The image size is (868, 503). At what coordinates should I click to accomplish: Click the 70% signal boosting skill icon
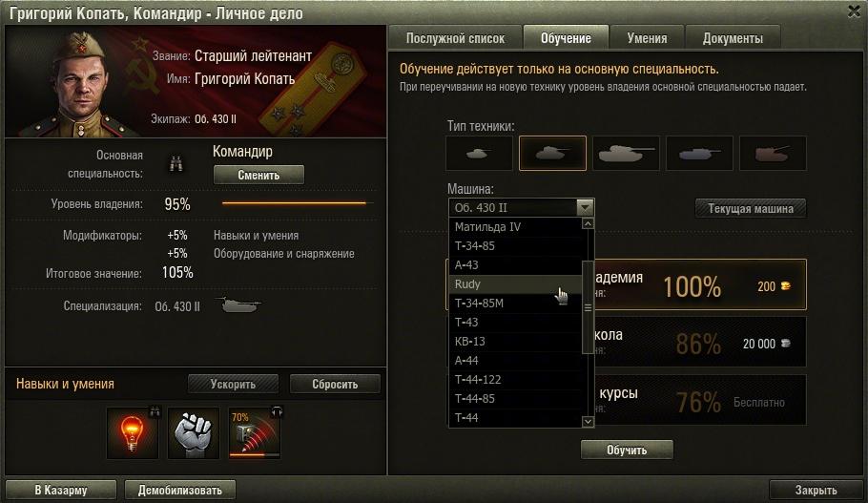pyautogui.click(x=255, y=433)
